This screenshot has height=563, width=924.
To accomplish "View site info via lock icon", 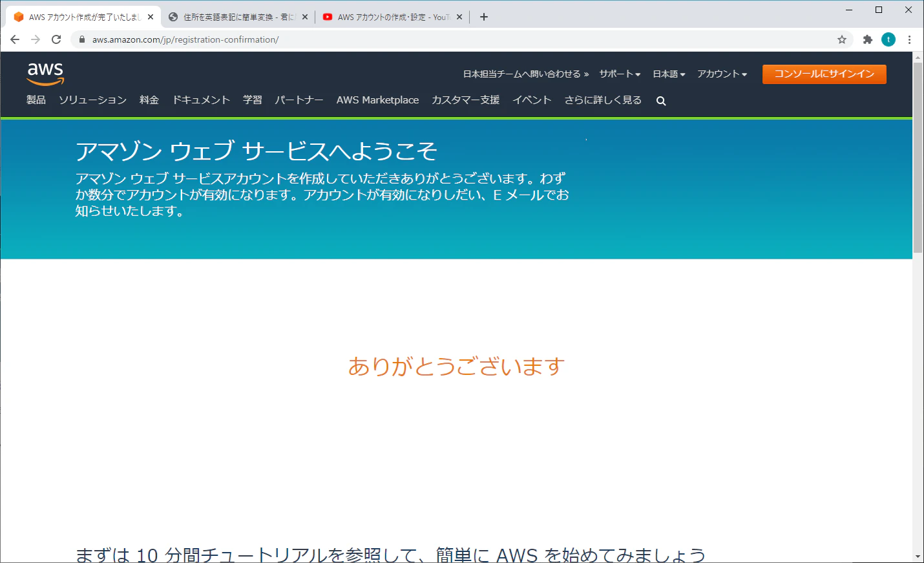I will [x=82, y=39].
